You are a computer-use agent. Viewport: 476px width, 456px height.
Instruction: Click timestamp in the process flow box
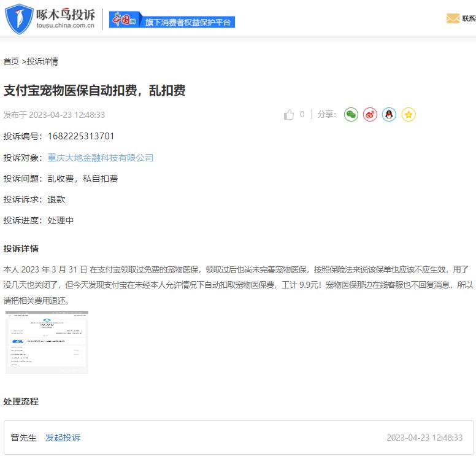[424, 438]
